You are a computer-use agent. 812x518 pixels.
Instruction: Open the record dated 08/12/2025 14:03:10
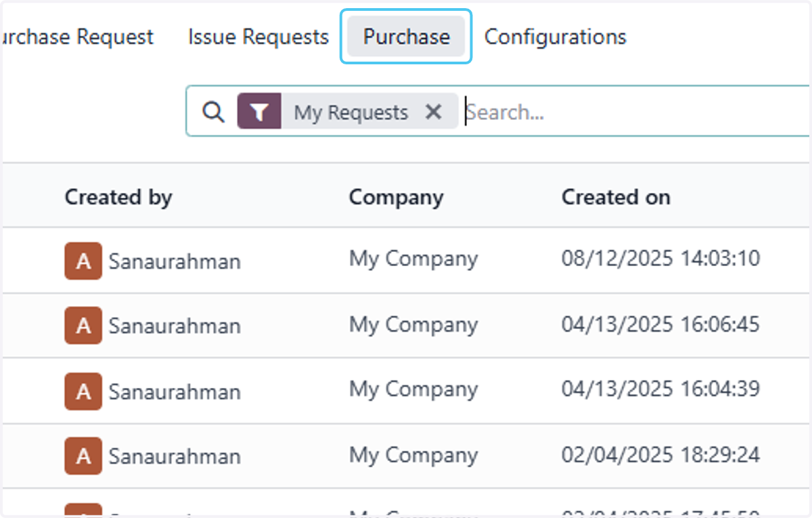tap(660, 258)
